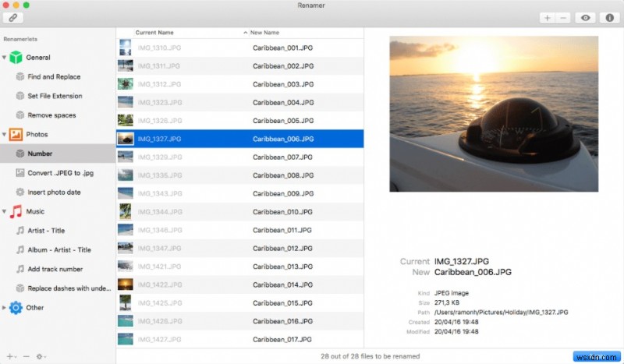
Task: Collapse the General group triangle
Action: pyautogui.click(x=4, y=57)
